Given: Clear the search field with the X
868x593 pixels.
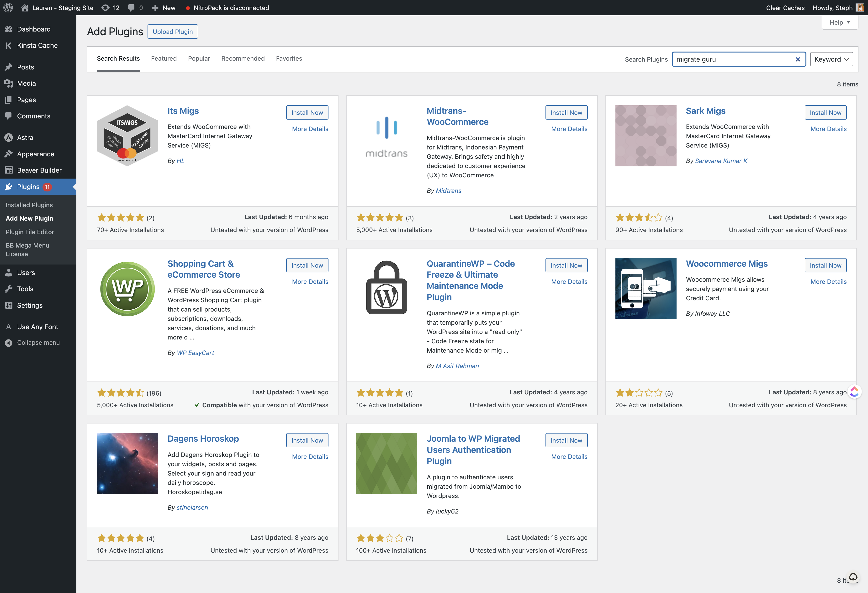Looking at the screenshot, I should [797, 59].
